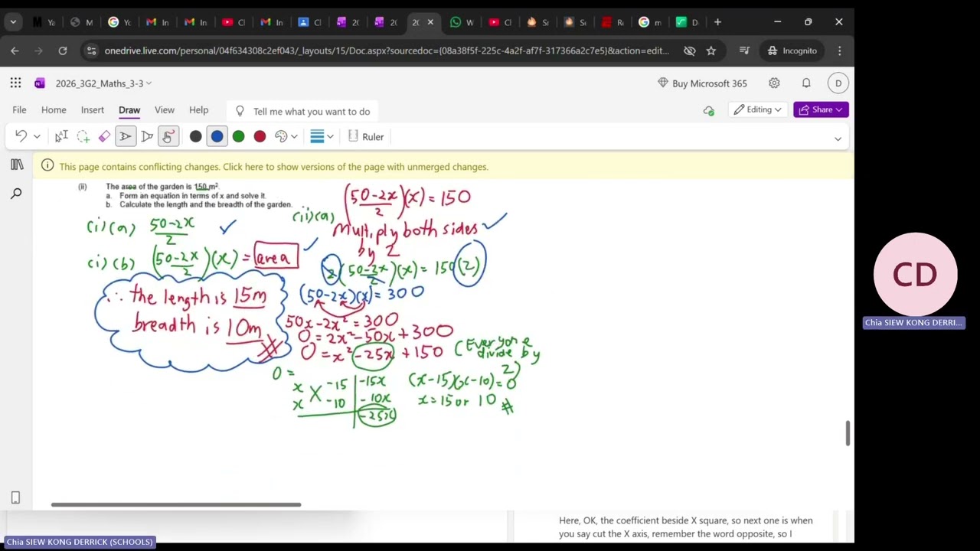Go back in the browser
The image size is (980, 551).
(x=15, y=51)
